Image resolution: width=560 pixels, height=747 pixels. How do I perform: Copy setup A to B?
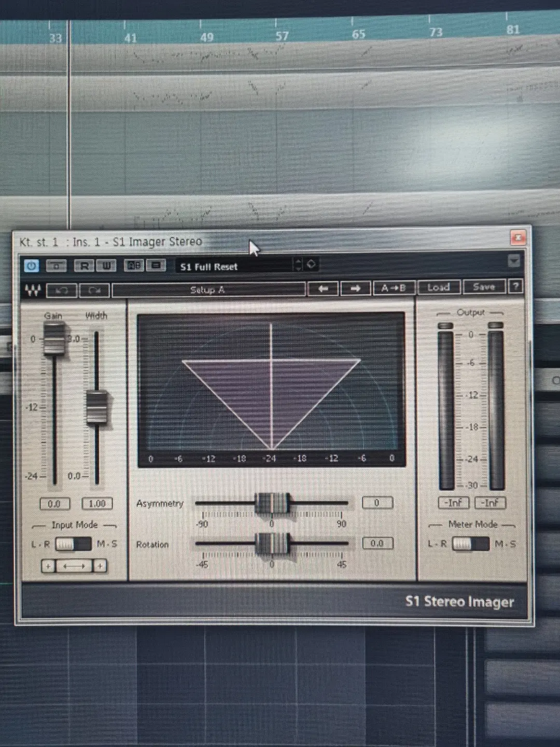click(394, 288)
